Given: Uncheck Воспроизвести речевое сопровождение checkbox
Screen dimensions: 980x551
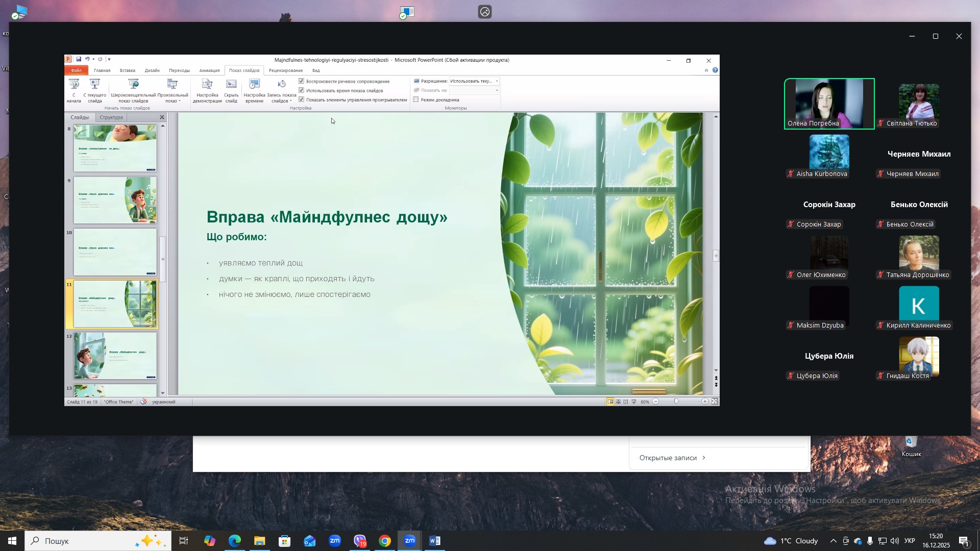Looking at the screenshot, I should [x=302, y=81].
